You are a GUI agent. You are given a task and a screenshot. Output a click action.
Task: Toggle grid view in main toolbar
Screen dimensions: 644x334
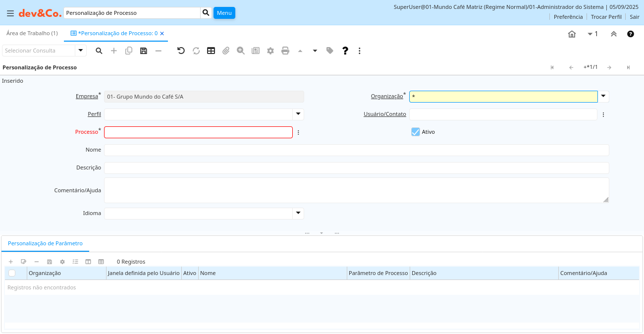point(211,51)
